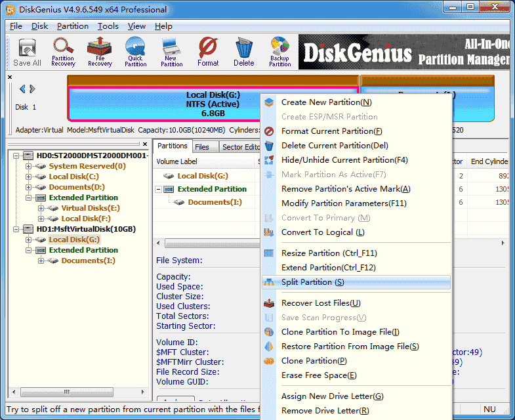The image size is (515, 420).
Task: Click the Quick Partition icon
Action: click(x=135, y=52)
